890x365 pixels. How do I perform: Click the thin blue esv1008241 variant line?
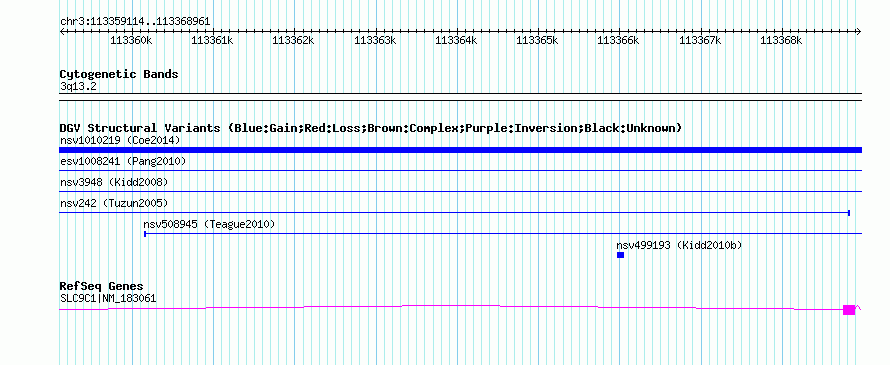(x=460, y=170)
